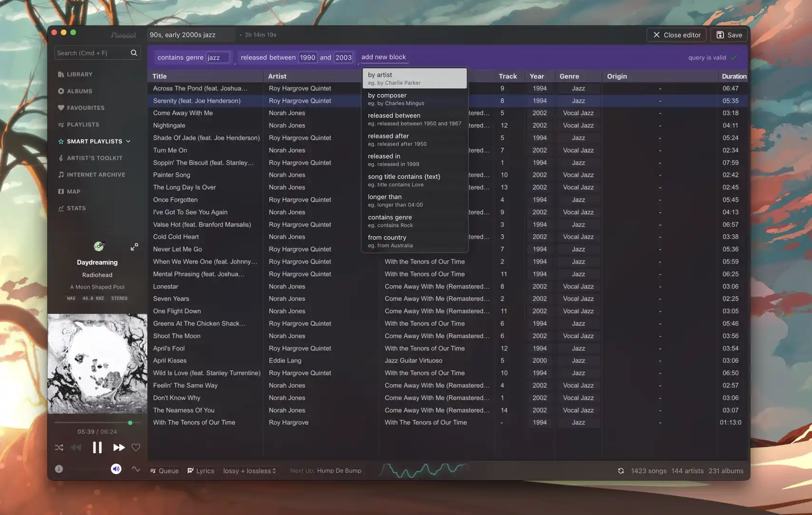Screen dimensions: 812x515
Task: Show the Lyrics panel
Action: tap(201, 471)
